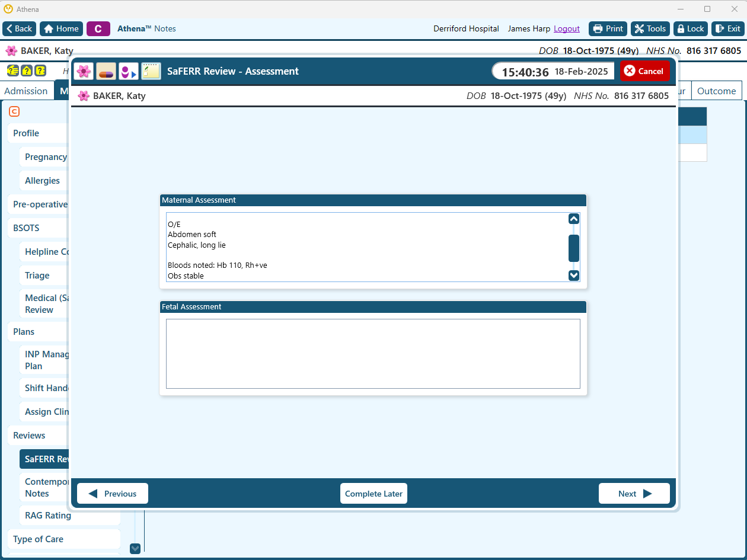Select Contemporaneous Notes sidebar item
This screenshot has height=560, width=747.
(x=44, y=488)
